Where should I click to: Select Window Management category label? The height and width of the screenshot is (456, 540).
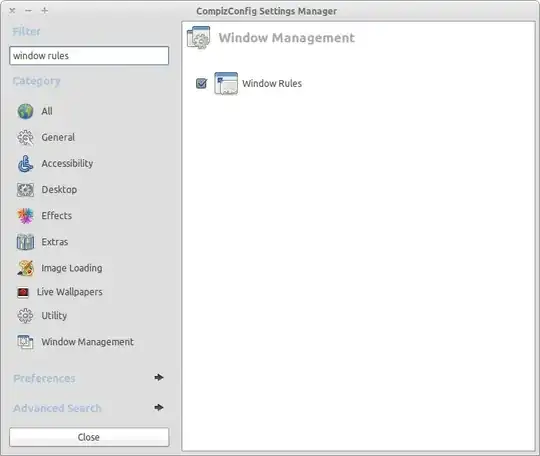[x=87, y=342]
